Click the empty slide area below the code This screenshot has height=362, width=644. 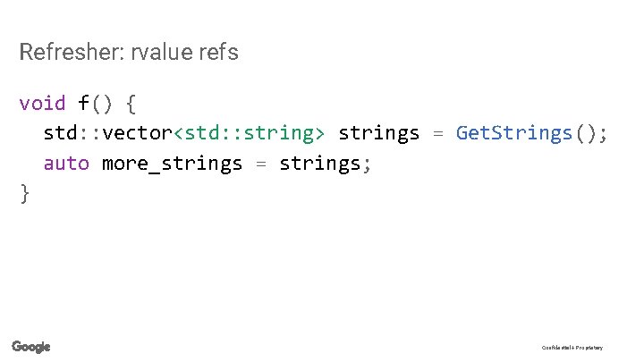coord(322,268)
